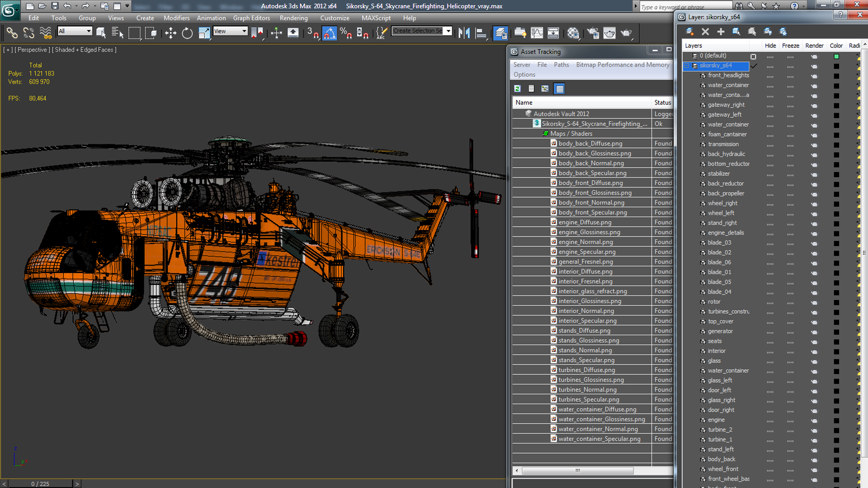The width and height of the screenshot is (868, 488).
Task: Click the Mirror tool icon
Action: tap(464, 33)
